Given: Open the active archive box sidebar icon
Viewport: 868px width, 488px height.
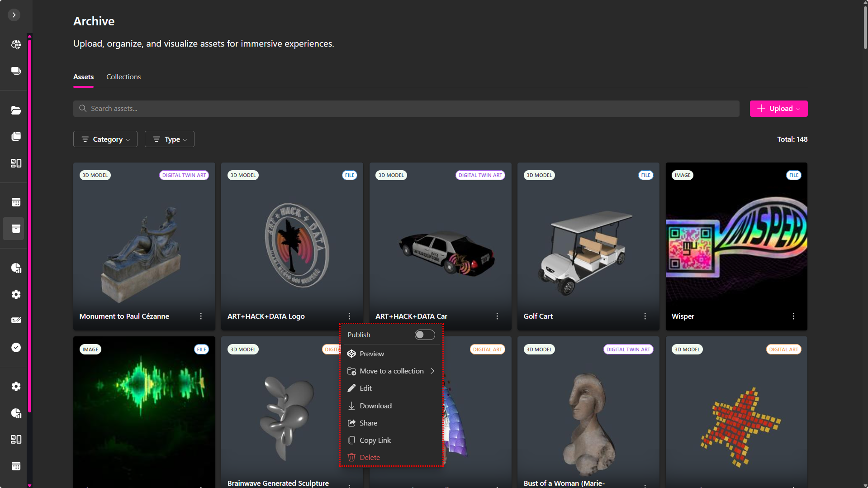Looking at the screenshot, I should coord(16,229).
